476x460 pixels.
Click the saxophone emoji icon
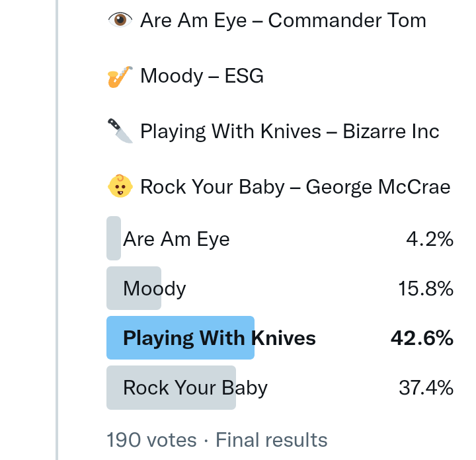click(120, 77)
